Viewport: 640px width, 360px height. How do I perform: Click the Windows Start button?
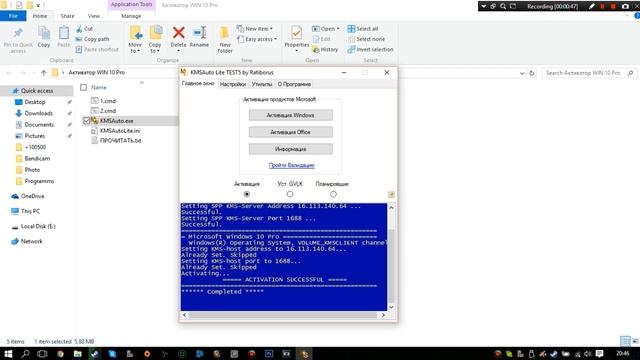(x=8, y=354)
